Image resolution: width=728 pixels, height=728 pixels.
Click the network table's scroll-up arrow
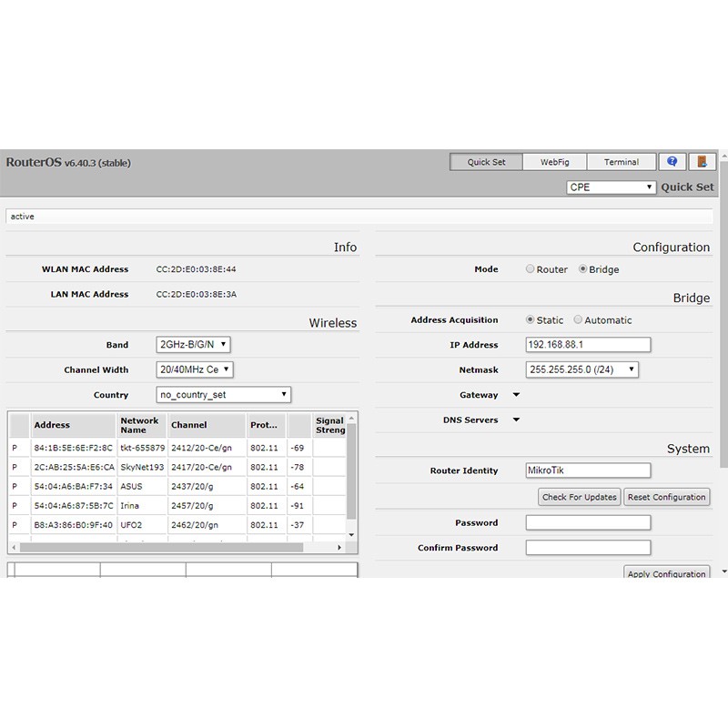[x=352, y=419]
